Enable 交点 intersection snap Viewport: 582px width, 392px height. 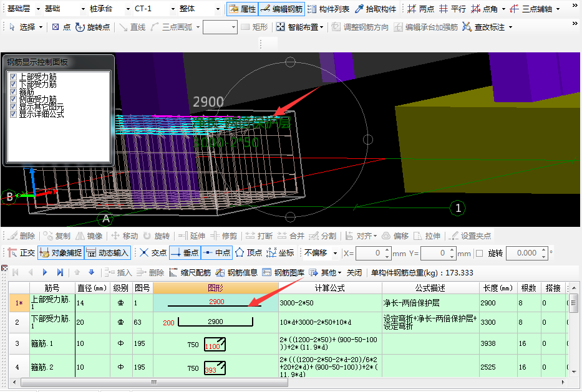tap(153, 253)
